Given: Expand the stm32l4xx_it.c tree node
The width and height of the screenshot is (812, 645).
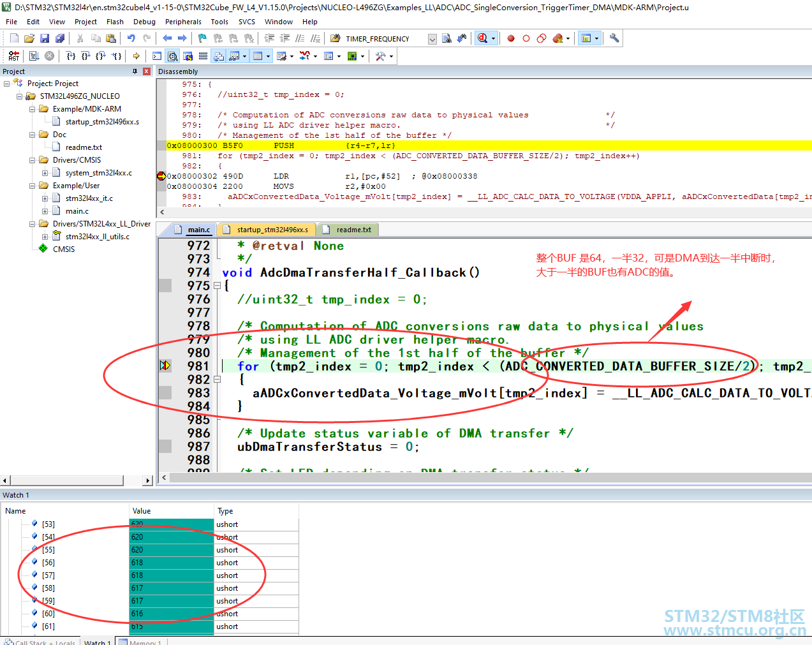Looking at the screenshot, I should (45, 198).
